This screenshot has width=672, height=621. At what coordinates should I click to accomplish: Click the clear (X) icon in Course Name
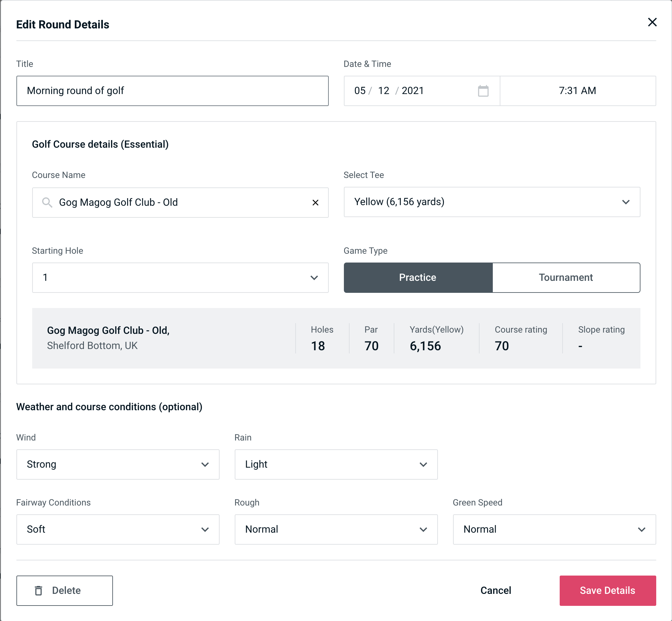tap(315, 202)
